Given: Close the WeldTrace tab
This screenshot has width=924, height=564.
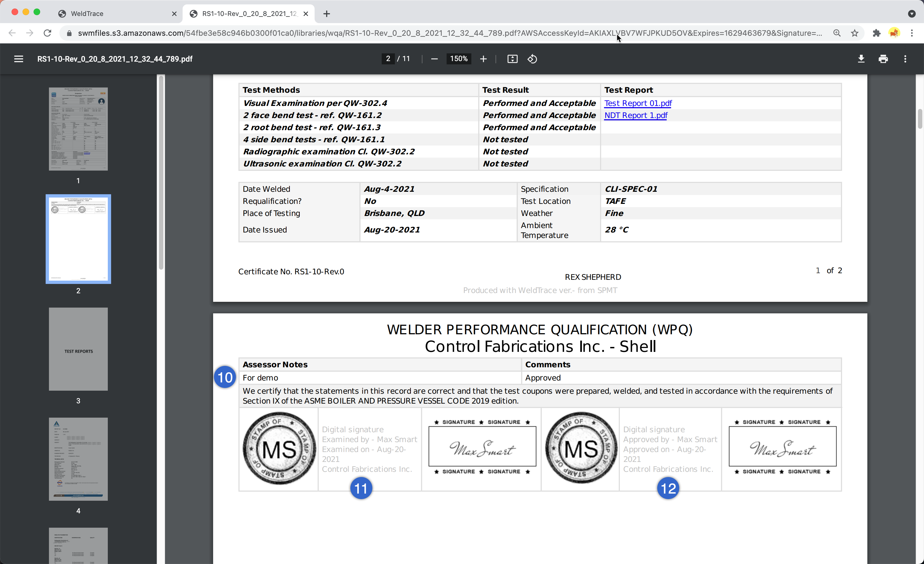Looking at the screenshot, I should [x=174, y=14].
